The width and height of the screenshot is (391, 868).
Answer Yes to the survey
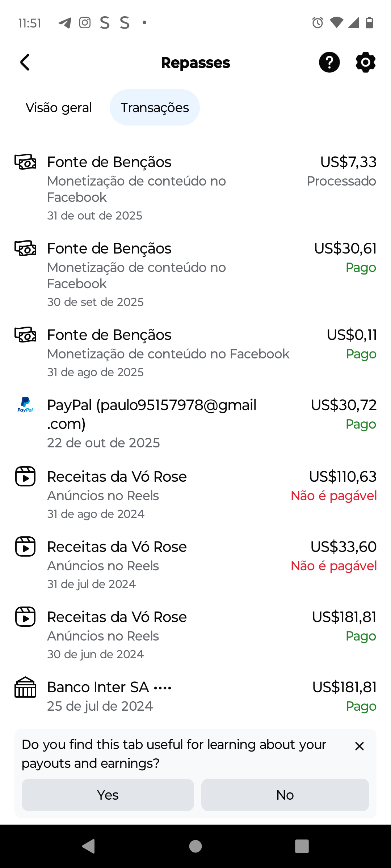tap(108, 795)
